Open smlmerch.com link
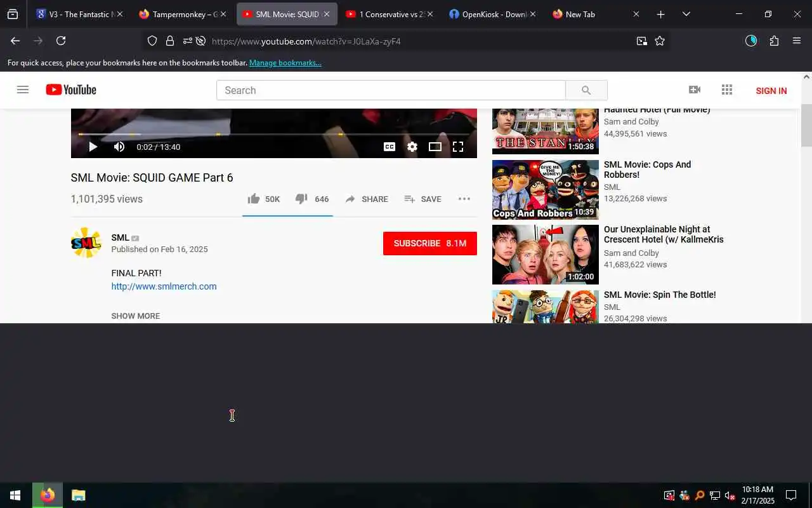The height and width of the screenshot is (508, 812). pos(164,286)
